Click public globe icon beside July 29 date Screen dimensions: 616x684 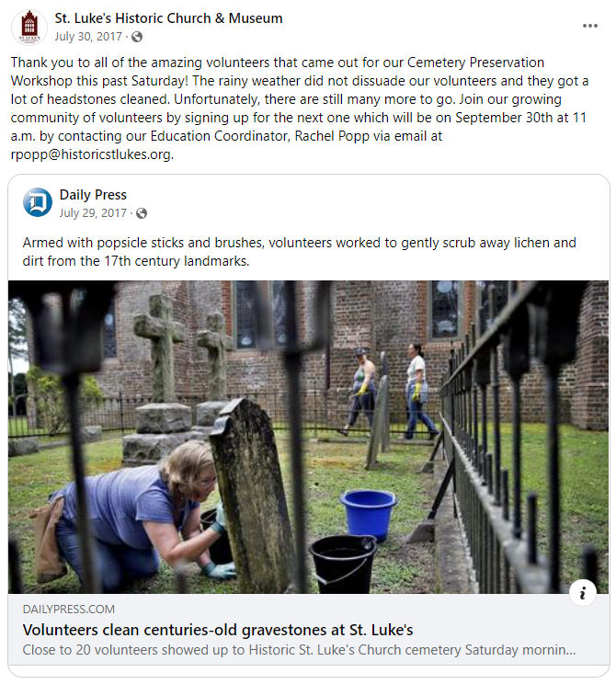[141, 213]
